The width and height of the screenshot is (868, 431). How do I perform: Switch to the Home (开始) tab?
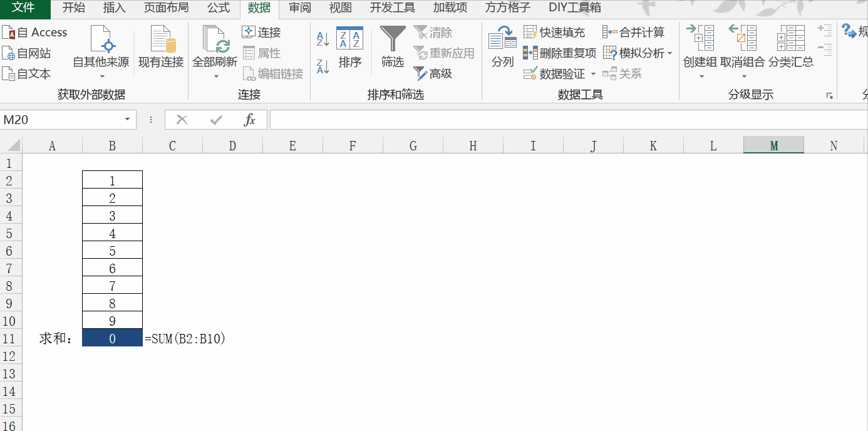pos(74,8)
